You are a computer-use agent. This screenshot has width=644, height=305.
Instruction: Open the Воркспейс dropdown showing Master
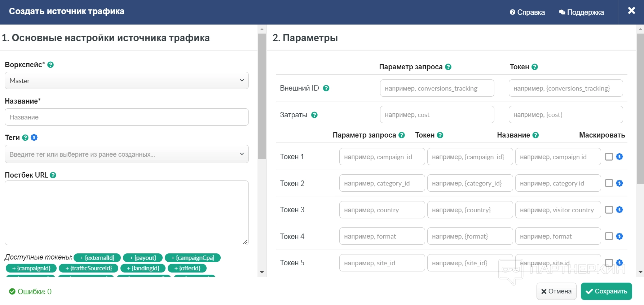tap(127, 80)
